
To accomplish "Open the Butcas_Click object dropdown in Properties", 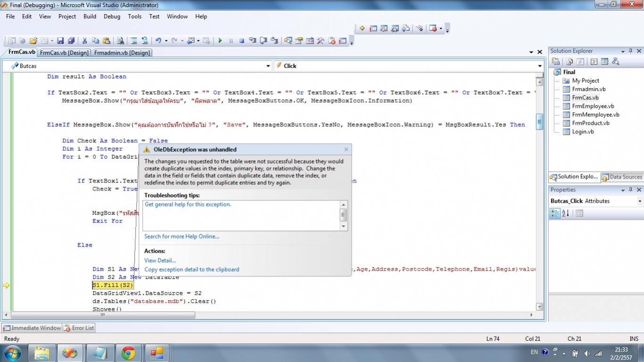I will [640, 201].
